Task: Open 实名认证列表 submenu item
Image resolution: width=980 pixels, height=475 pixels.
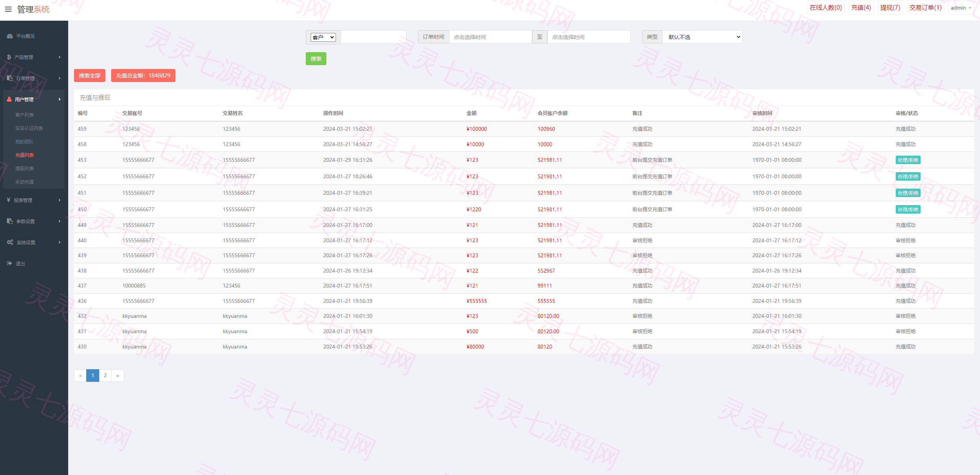Action: (x=29, y=128)
